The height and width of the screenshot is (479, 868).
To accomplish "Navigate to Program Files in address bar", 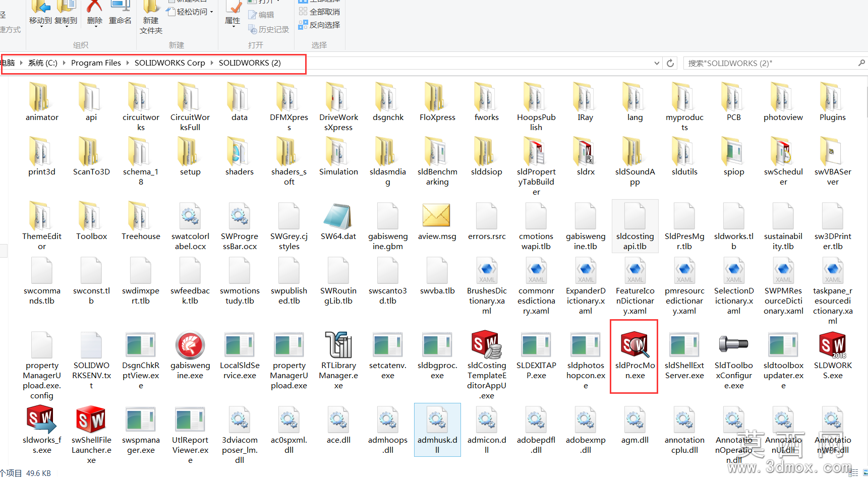I will click(96, 63).
